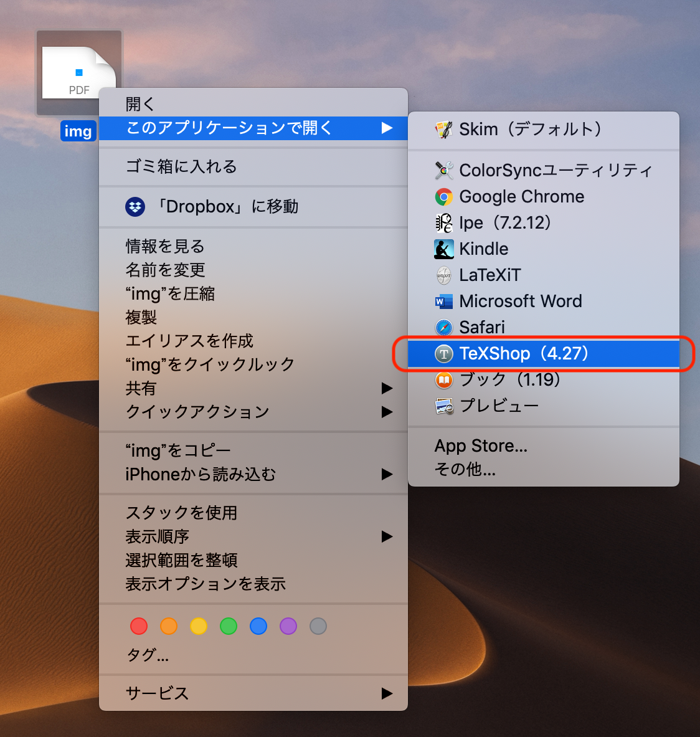Open file with プレビュー
This screenshot has height=737, width=700.
pyautogui.click(x=544, y=406)
